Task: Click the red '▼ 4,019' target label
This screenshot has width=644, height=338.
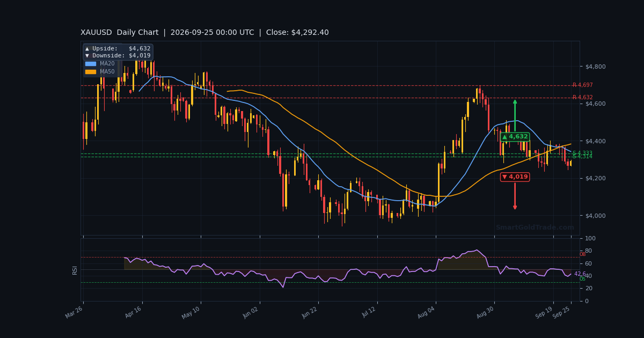Action: [515, 177]
